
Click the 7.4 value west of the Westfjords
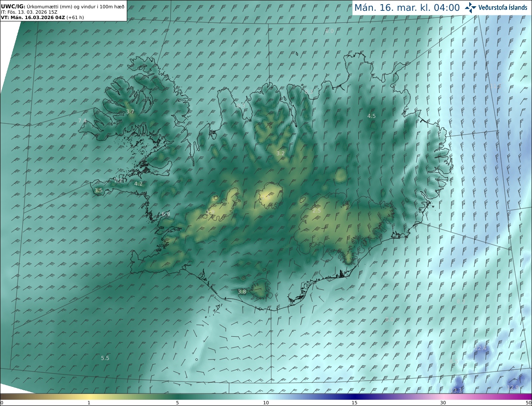pyautogui.click(x=82, y=121)
